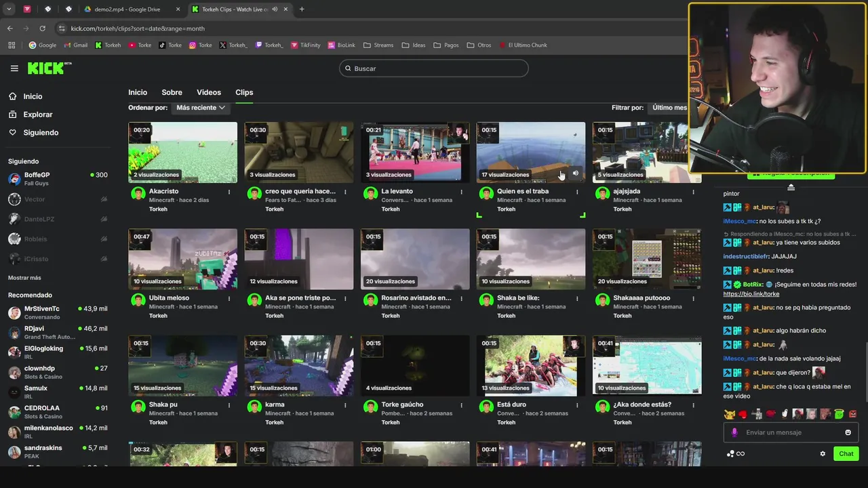Open options menu for 'Shaka be like:' clip

(577, 298)
